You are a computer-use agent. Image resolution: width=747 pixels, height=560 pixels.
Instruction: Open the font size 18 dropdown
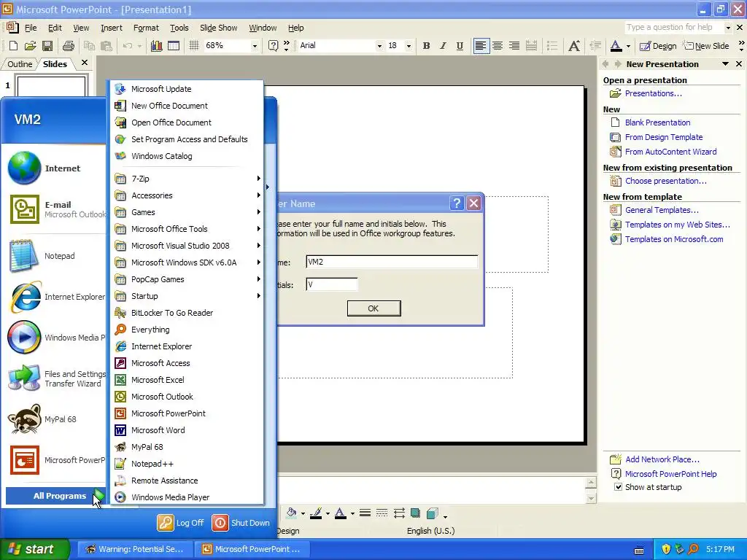pos(409,46)
